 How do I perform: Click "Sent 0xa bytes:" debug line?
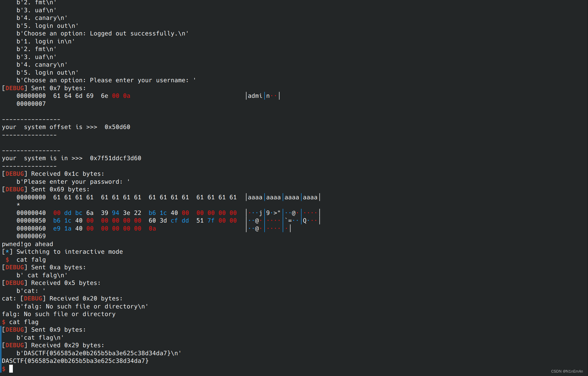[x=44, y=267]
